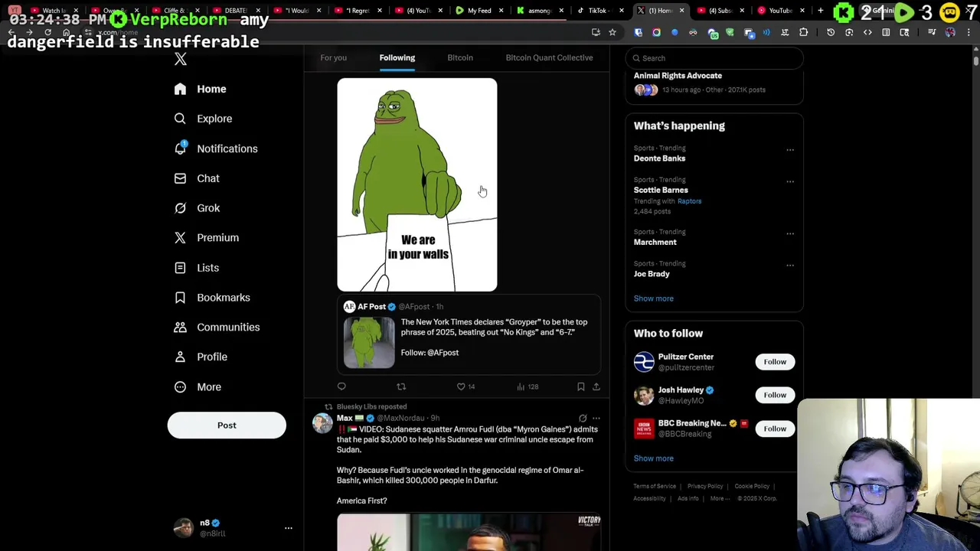Show more under What's happening
Viewport: 980px width, 551px height.
pos(653,298)
